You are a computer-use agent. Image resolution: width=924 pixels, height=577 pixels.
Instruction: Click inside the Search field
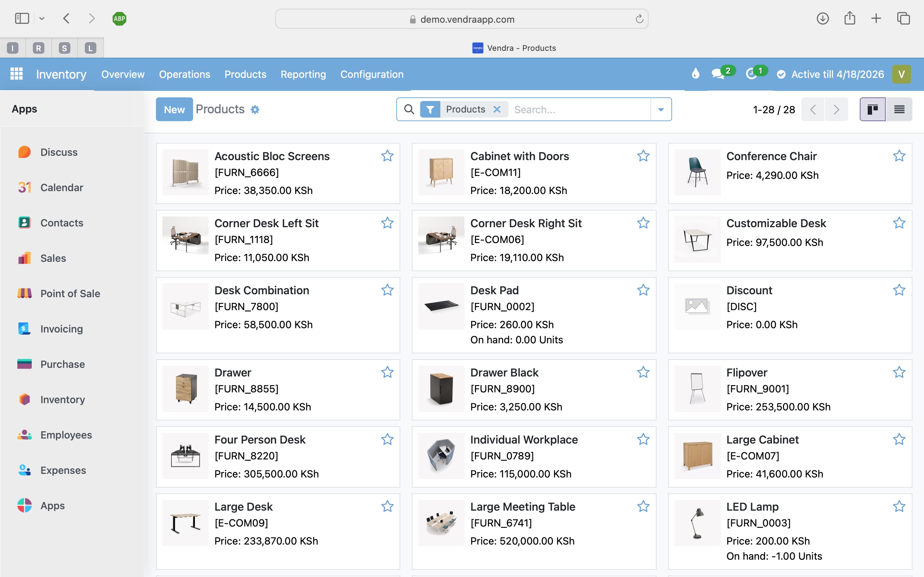tap(565, 109)
